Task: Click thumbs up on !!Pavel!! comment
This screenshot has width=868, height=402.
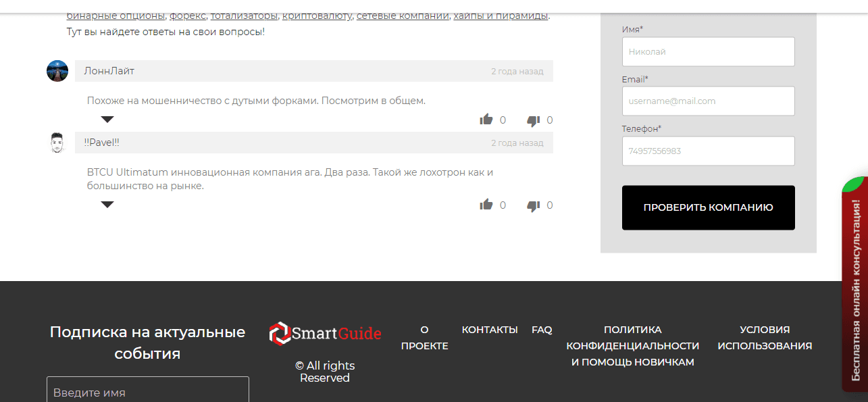Action: [486, 205]
